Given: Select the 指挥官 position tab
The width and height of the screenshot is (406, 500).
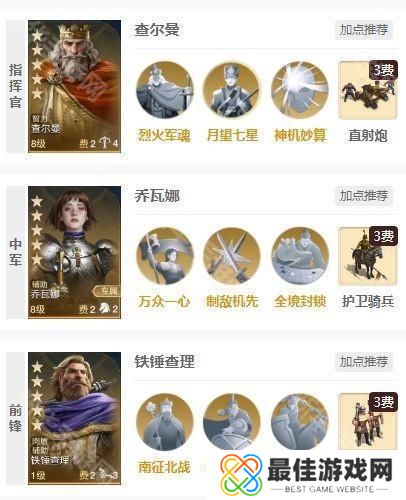Looking at the screenshot, I should click(x=16, y=86).
